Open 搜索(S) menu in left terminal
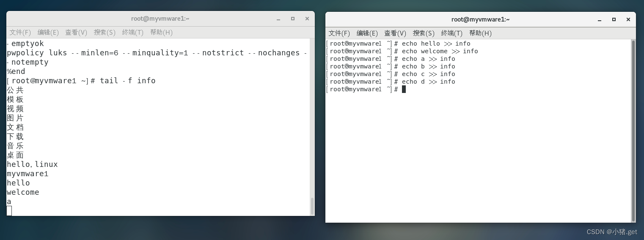The image size is (644, 240). (105, 32)
